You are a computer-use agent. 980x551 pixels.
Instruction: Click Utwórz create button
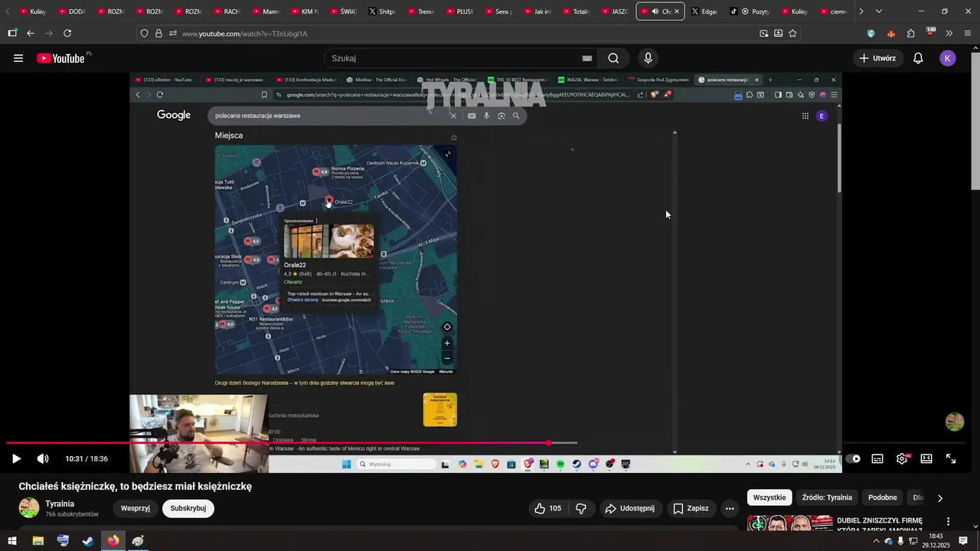tap(877, 58)
